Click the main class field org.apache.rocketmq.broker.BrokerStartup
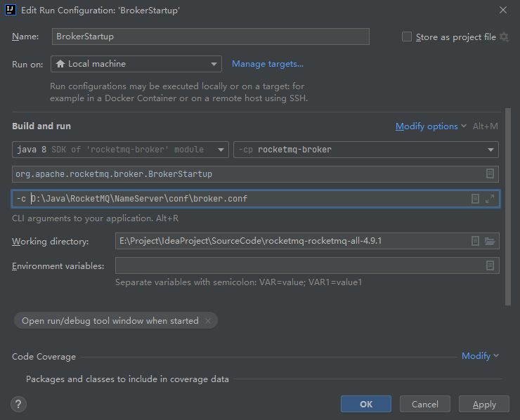The image size is (520, 420). tap(255, 174)
